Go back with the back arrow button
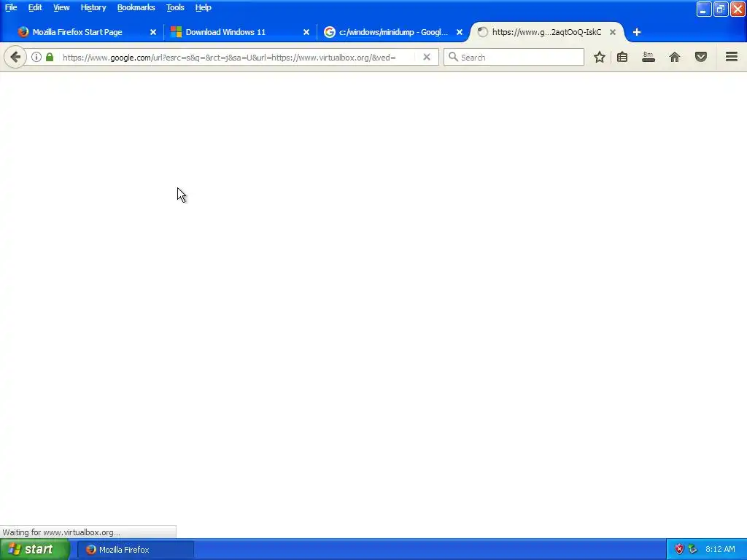This screenshot has height=560, width=747. coord(15,57)
